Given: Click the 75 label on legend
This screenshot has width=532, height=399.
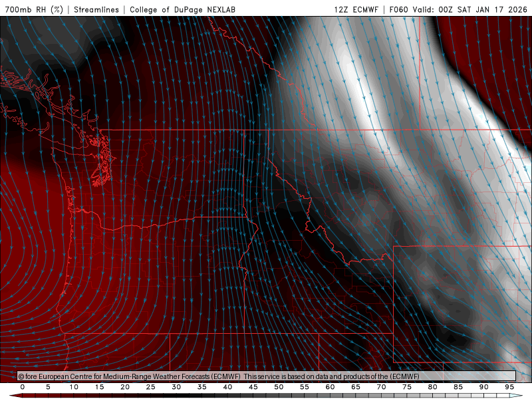Looking at the screenshot, I should tap(407, 387).
